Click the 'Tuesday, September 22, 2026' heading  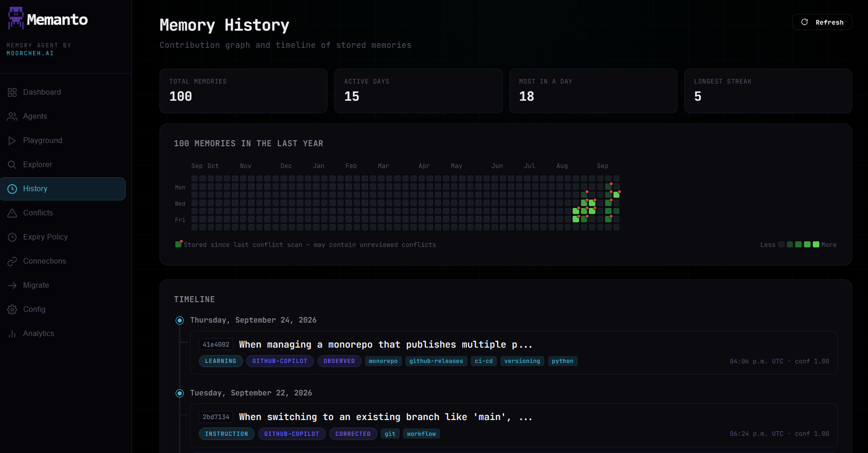pyautogui.click(x=251, y=393)
